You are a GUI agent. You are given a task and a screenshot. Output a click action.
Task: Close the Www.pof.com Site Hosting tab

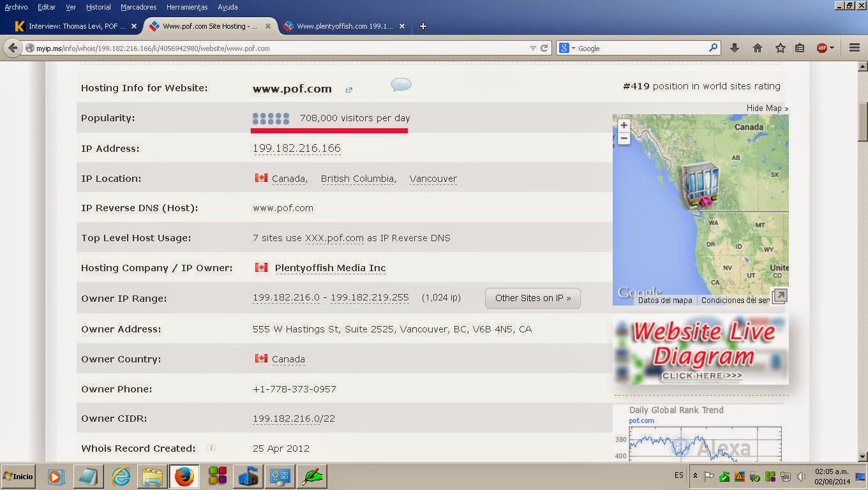tap(268, 26)
